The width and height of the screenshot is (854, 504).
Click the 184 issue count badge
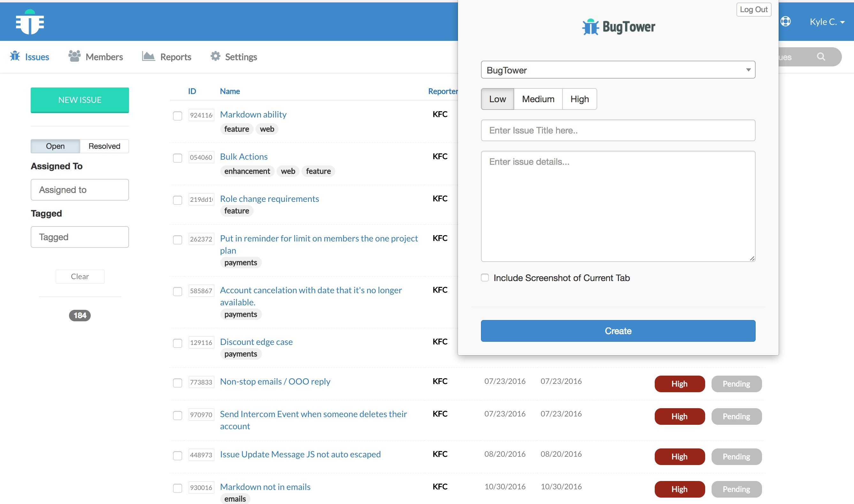[x=80, y=315]
